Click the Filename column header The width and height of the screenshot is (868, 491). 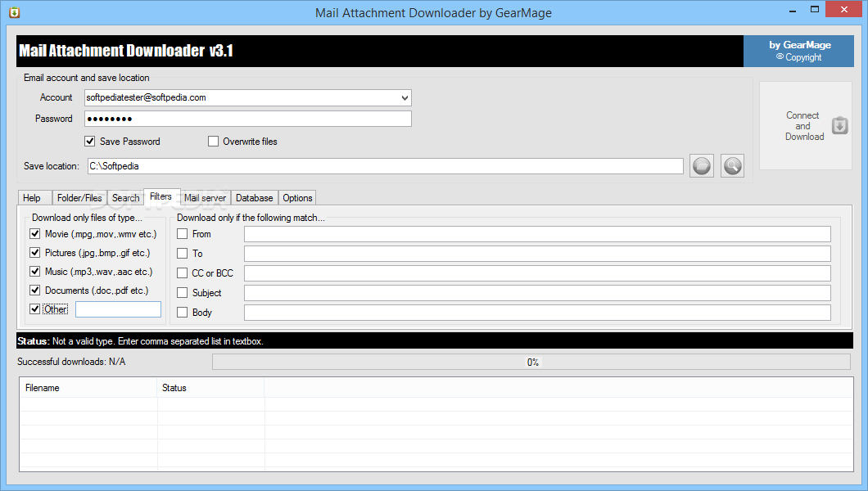tap(88, 388)
